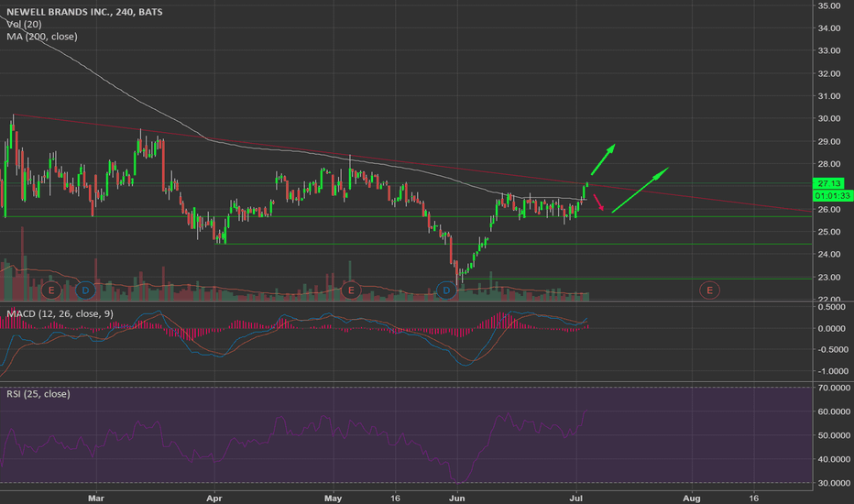Click 26.00 on the price scale

tap(829, 209)
